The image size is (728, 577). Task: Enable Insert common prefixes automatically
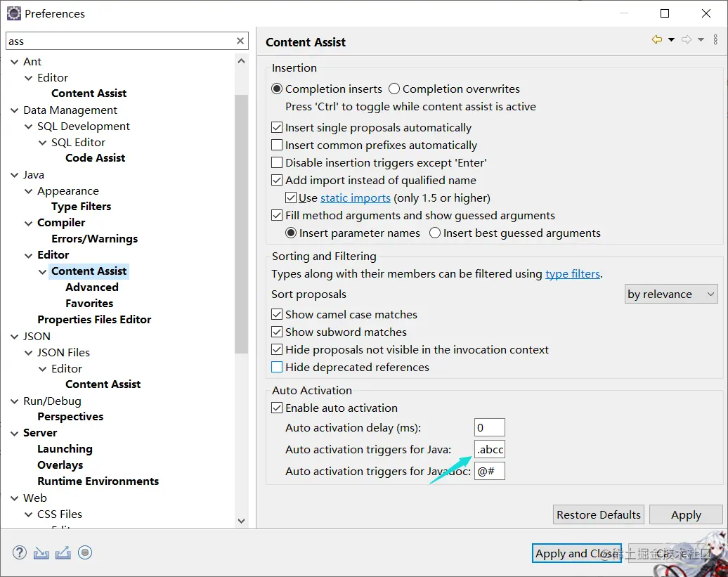pos(277,145)
